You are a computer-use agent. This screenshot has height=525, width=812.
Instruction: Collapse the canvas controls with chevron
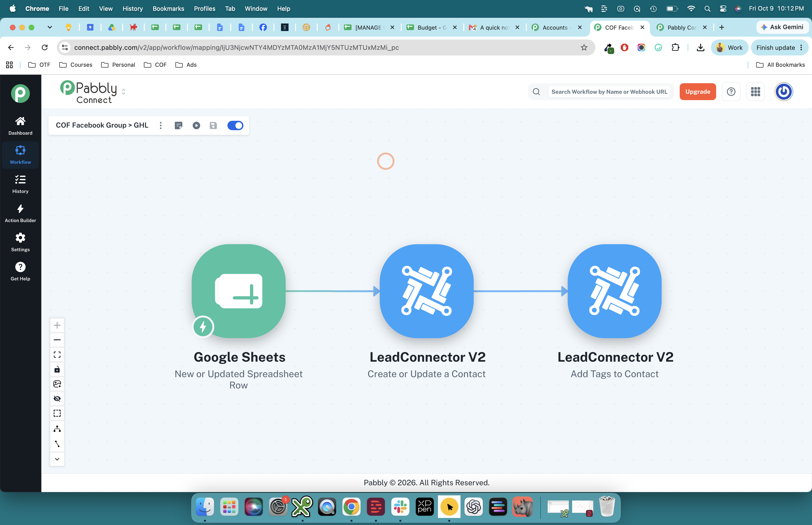pos(57,459)
